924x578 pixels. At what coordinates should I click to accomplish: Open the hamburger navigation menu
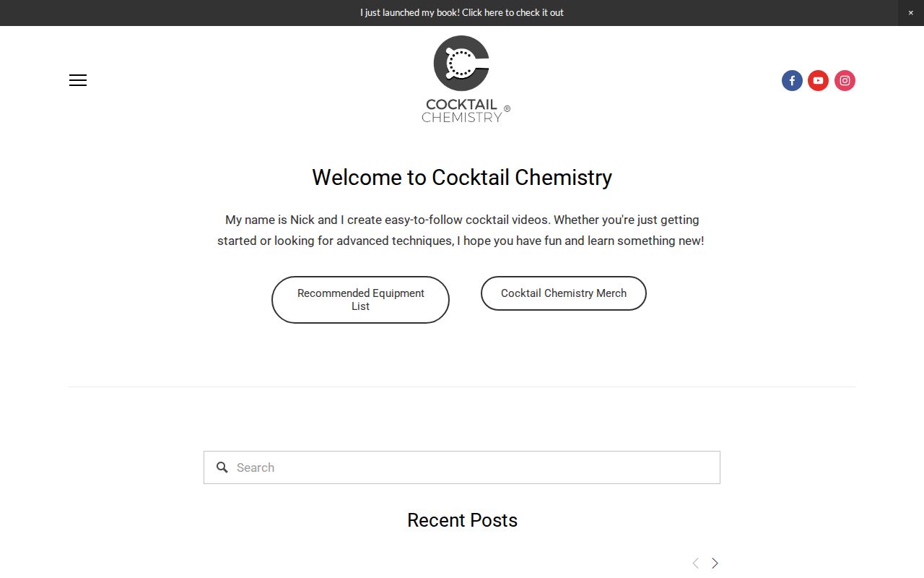click(x=77, y=80)
